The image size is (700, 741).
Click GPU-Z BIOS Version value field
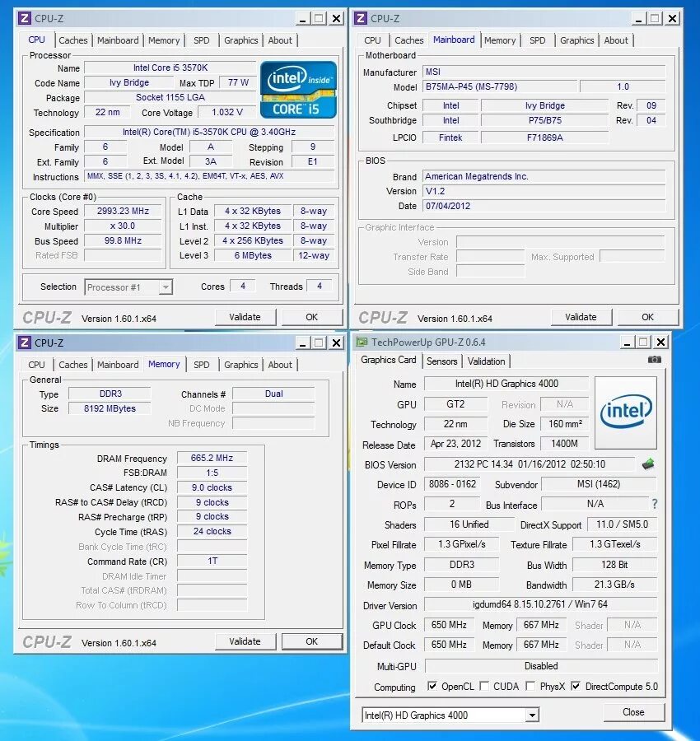tap(530, 464)
